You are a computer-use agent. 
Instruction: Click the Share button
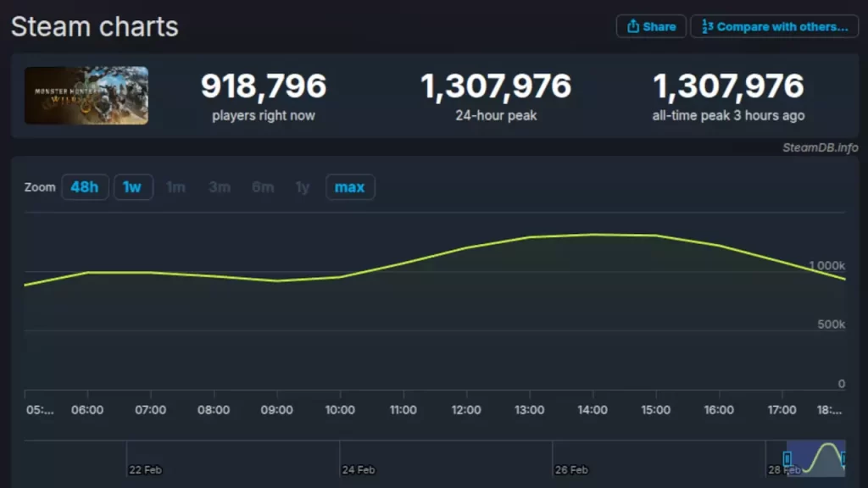click(x=651, y=26)
